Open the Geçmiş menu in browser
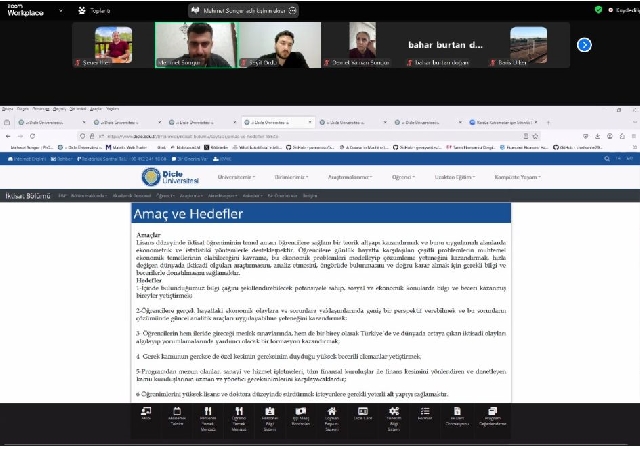Viewport: 640px width, 450px height. 59,109
